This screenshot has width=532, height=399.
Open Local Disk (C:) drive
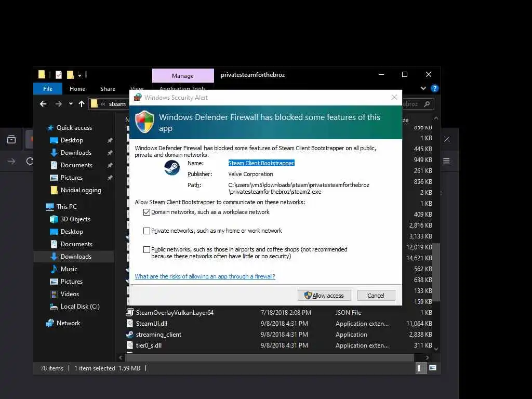pos(80,307)
